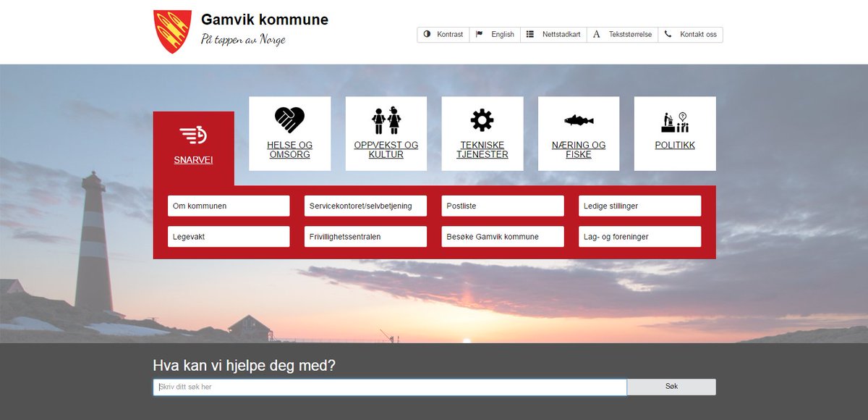Screen dimensions: 868x420
Task: Open the NÆRING OG FISKE link
Action: point(579,150)
